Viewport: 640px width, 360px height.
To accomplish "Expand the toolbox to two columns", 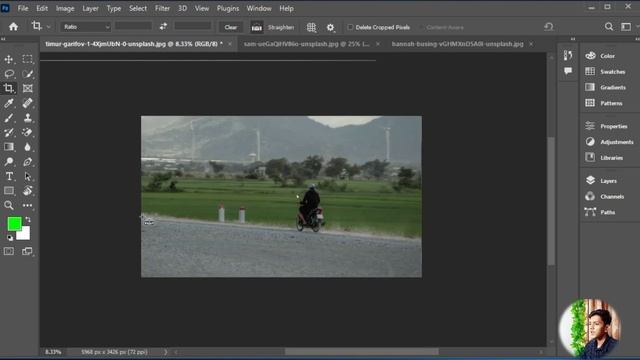I will (3, 39).
